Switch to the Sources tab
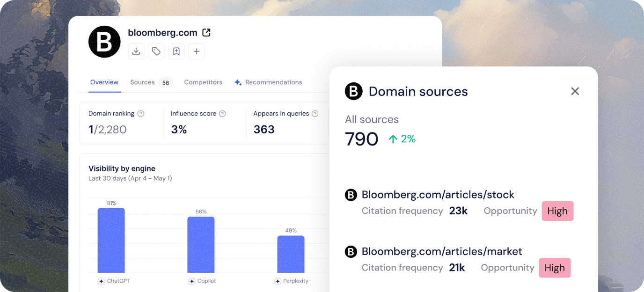 [142, 82]
